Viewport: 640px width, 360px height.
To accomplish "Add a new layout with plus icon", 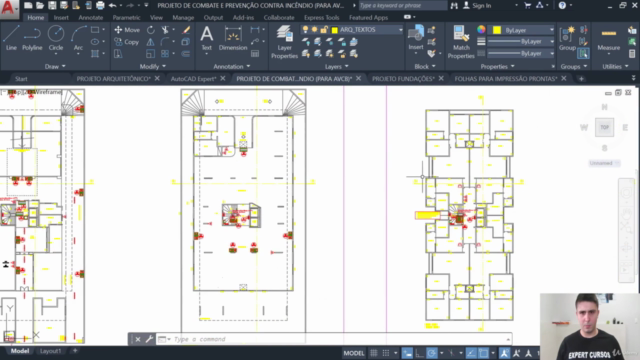I will click(x=75, y=351).
